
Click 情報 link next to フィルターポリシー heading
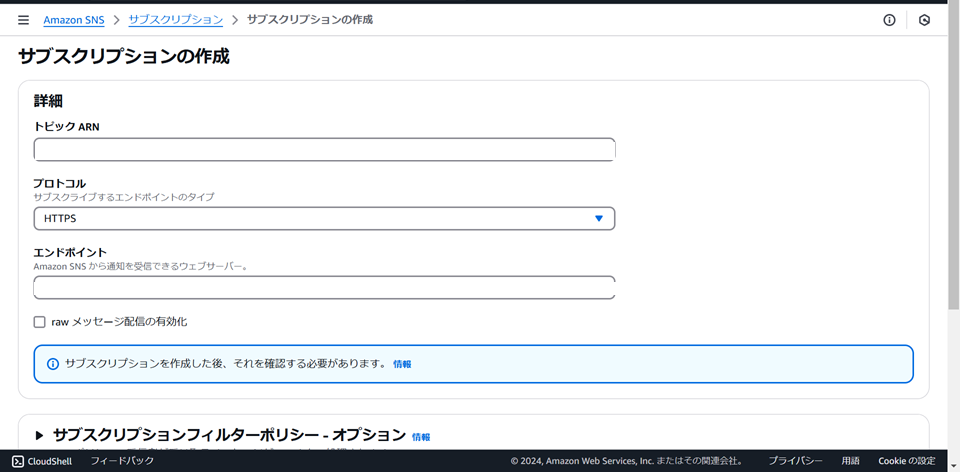[x=421, y=437]
